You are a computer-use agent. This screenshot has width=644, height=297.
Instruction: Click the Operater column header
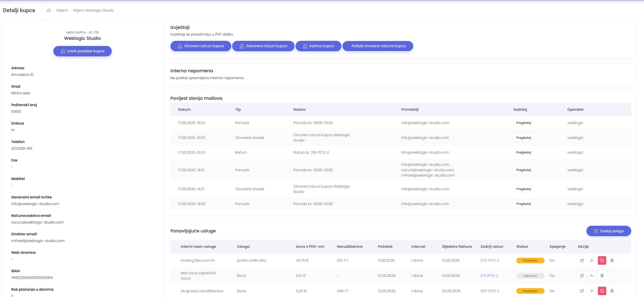(575, 109)
